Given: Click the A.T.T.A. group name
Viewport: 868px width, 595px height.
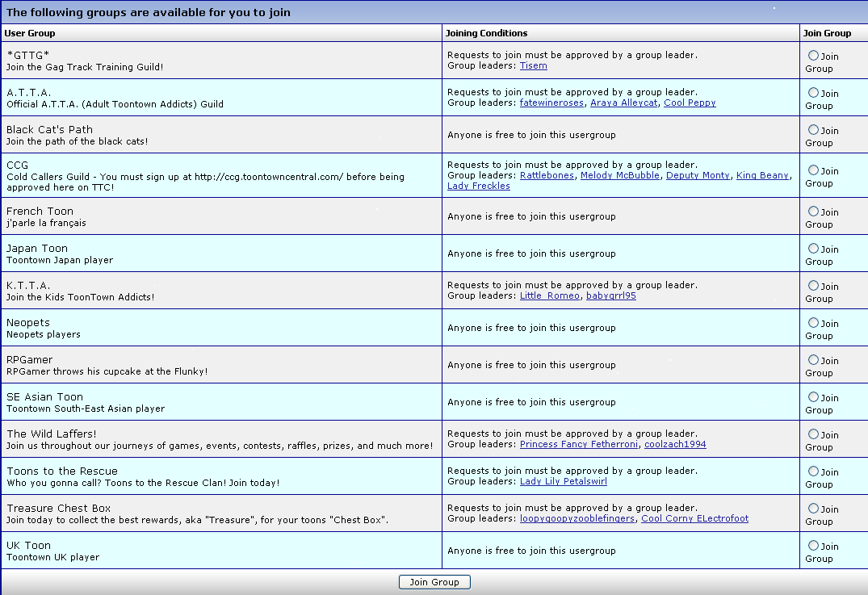Looking at the screenshot, I should [x=29, y=92].
